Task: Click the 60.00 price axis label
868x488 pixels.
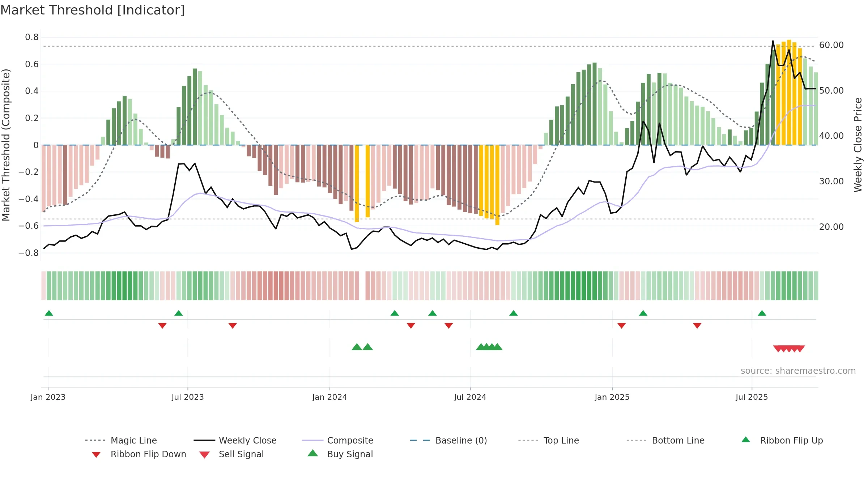Action: click(831, 45)
